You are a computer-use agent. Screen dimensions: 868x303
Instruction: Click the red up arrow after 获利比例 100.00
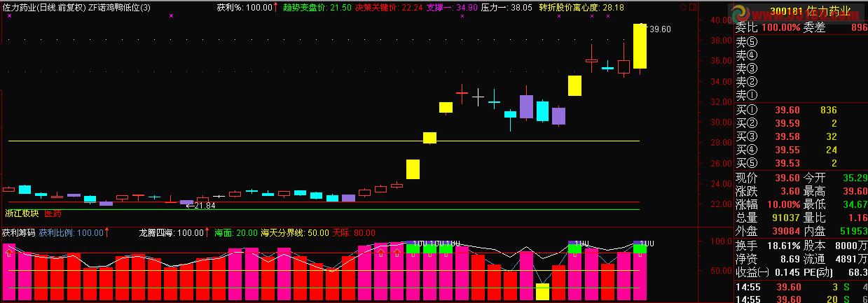click(x=107, y=232)
